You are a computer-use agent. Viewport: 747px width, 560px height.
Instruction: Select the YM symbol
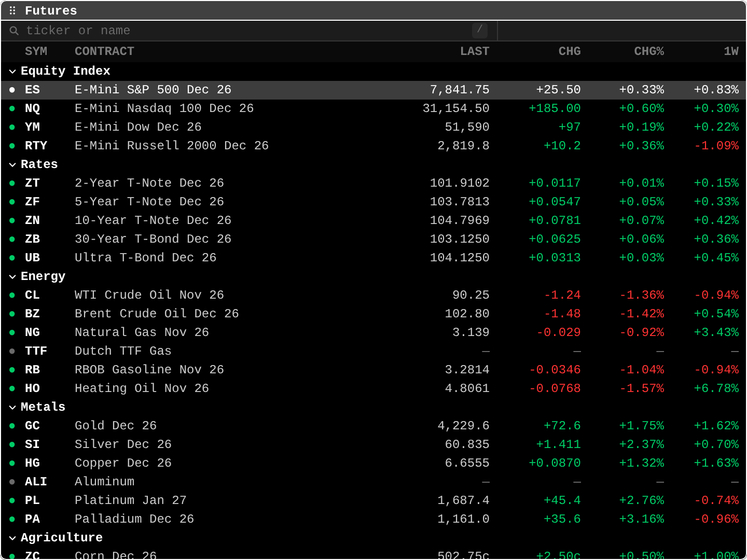pos(32,127)
